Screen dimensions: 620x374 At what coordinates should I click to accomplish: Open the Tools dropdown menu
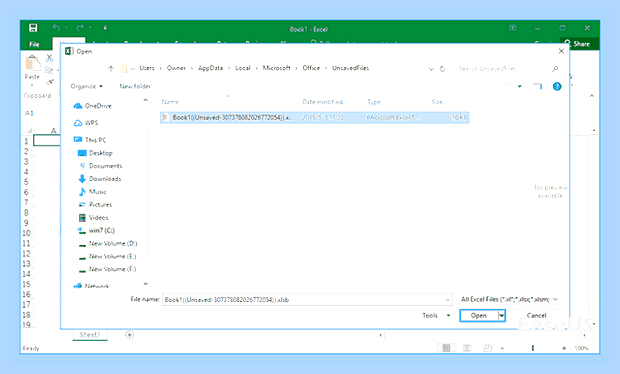436,315
